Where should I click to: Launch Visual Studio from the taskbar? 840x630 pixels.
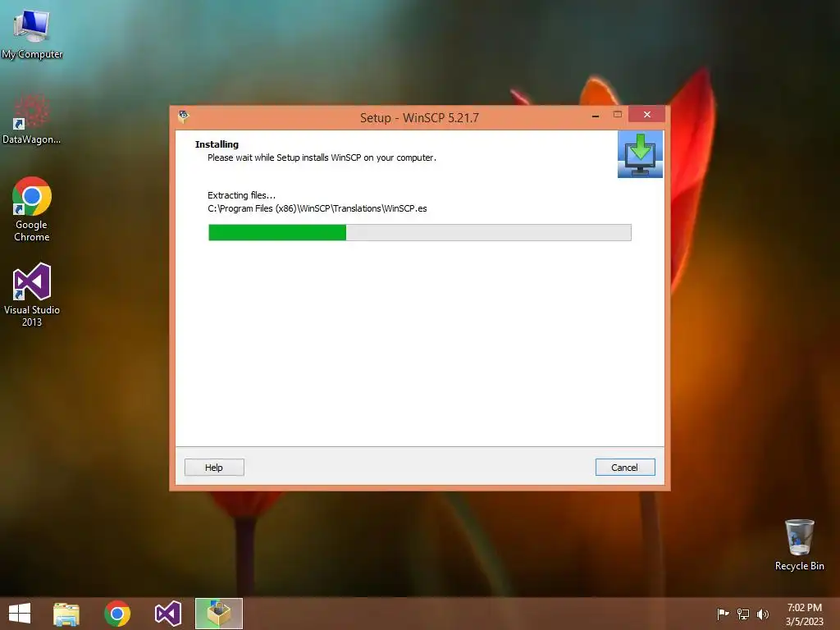(x=167, y=614)
